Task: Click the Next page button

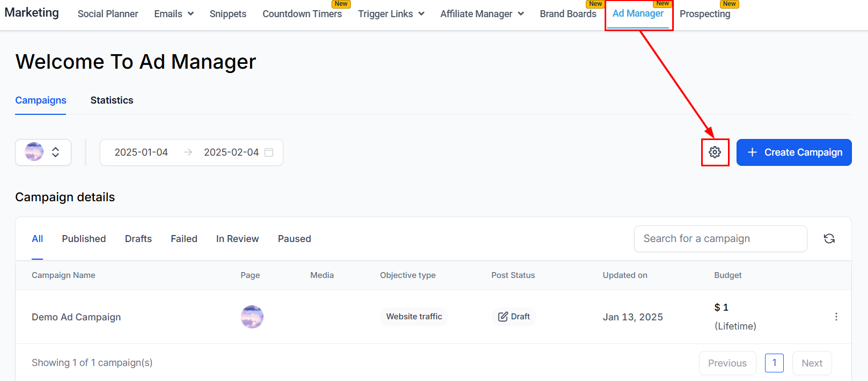Action: click(812, 363)
